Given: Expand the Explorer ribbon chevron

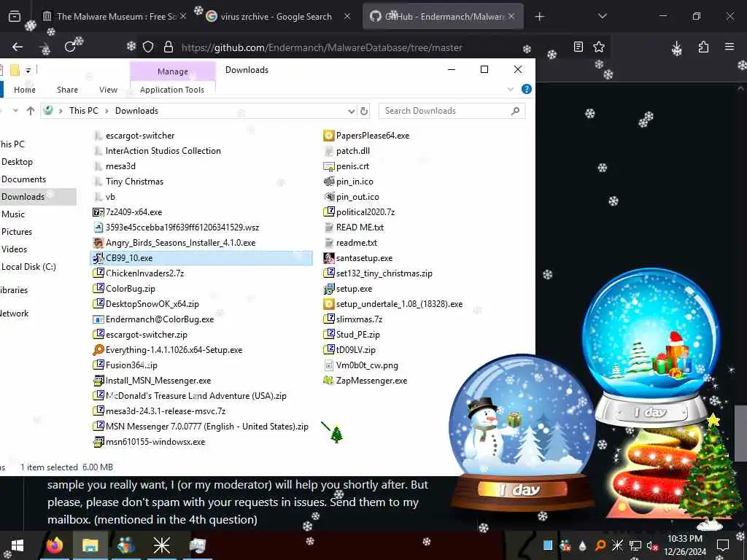Looking at the screenshot, I should 511,89.
